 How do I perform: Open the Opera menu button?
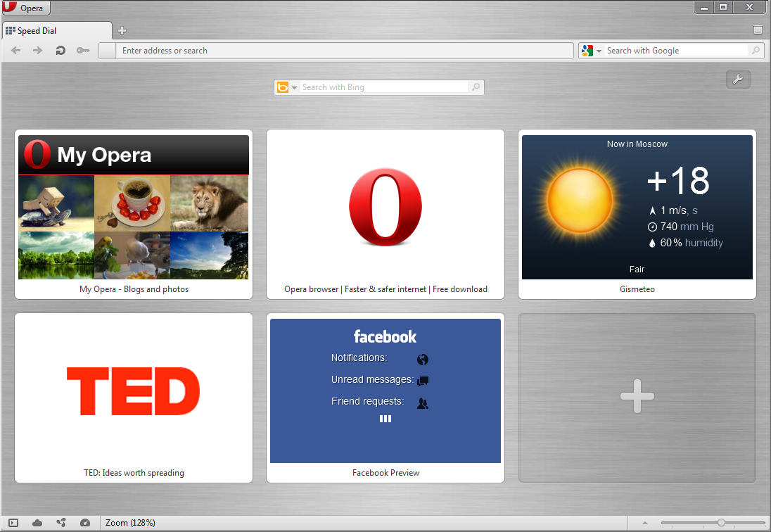click(x=25, y=8)
